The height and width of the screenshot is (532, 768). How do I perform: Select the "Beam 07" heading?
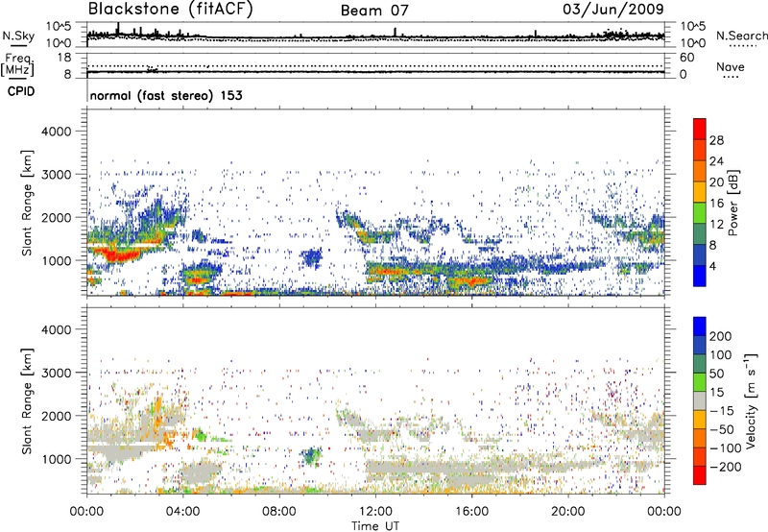click(x=374, y=11)
